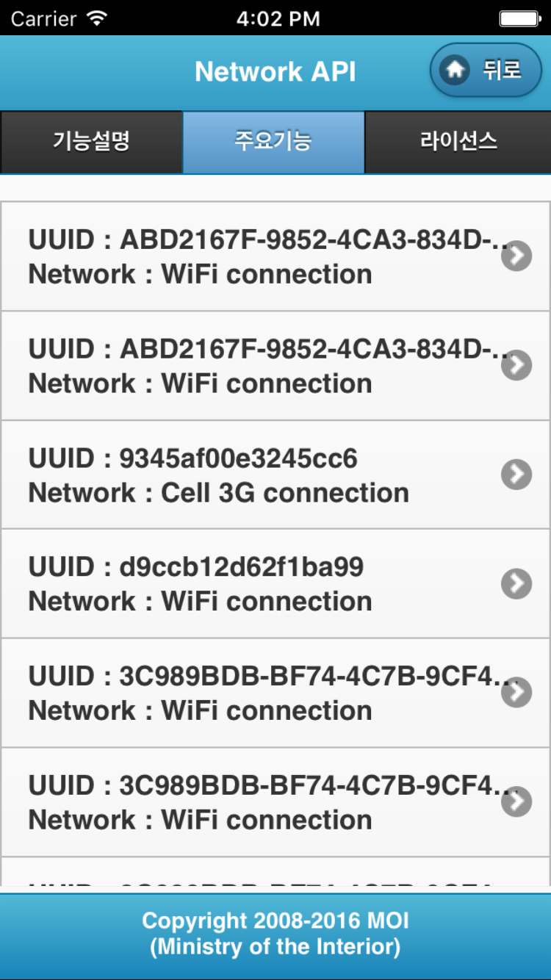
Task: Select the 주요기능 tab
Action: [273, 141]
